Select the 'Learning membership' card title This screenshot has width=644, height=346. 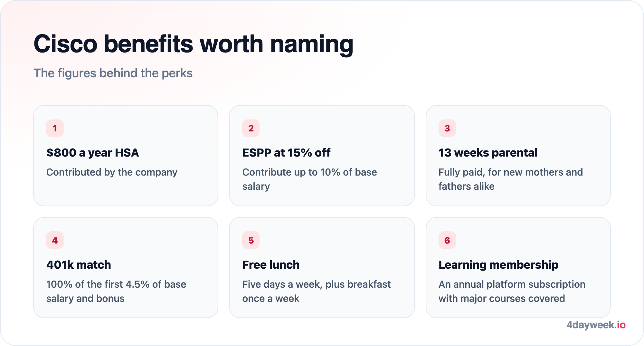click(498, 265)
